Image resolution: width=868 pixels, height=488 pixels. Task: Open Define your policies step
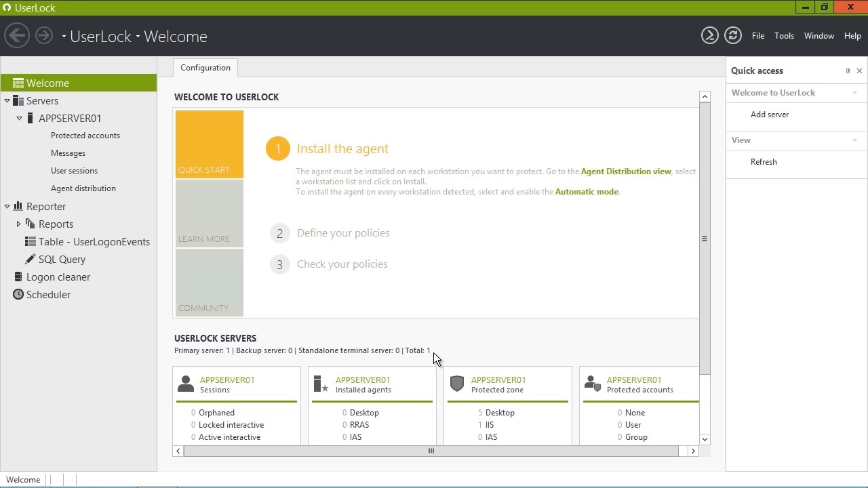click(x=343, y=233)
